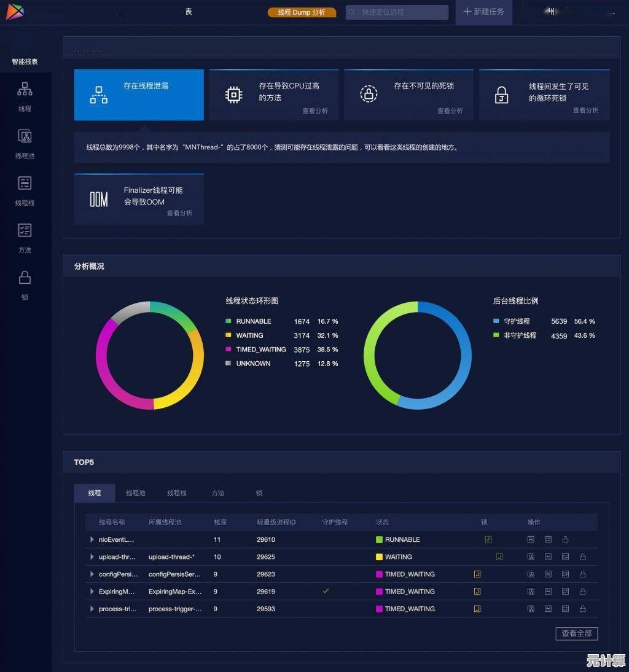Image resolution: width=629 pixels, height=672 pixels.
Task: Switch to the 线程 tab in TOP5
Action: click(x=95, y=493)
